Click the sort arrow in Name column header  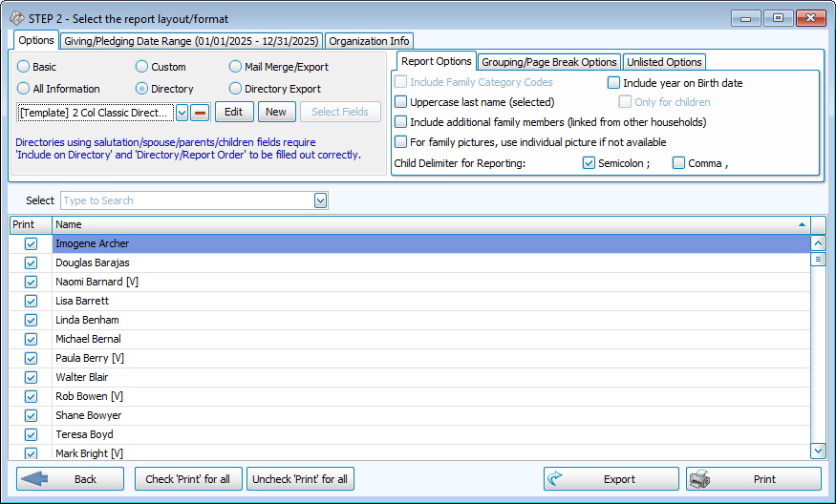coord(801,224)
